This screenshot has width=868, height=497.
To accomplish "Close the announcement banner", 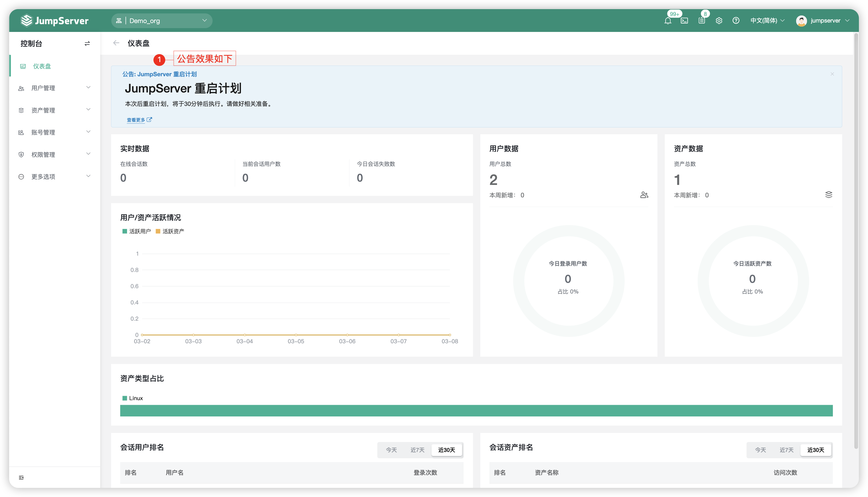I will point(832,74).
